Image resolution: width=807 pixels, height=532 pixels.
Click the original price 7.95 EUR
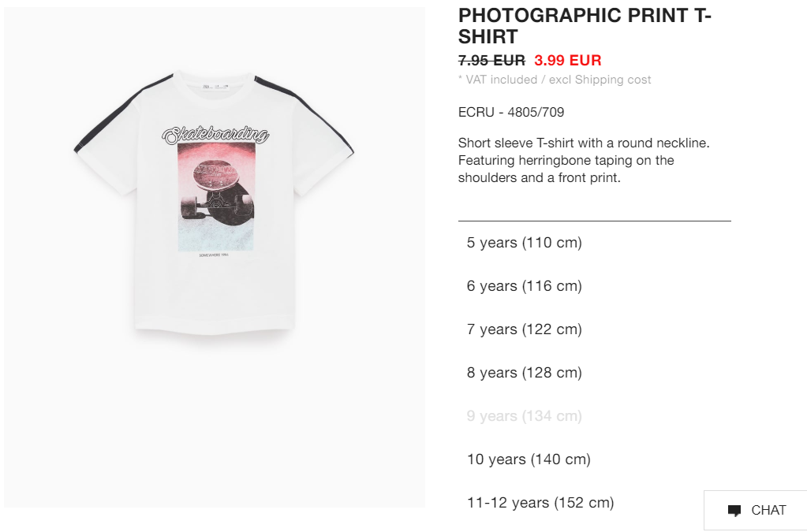(491, 60)
